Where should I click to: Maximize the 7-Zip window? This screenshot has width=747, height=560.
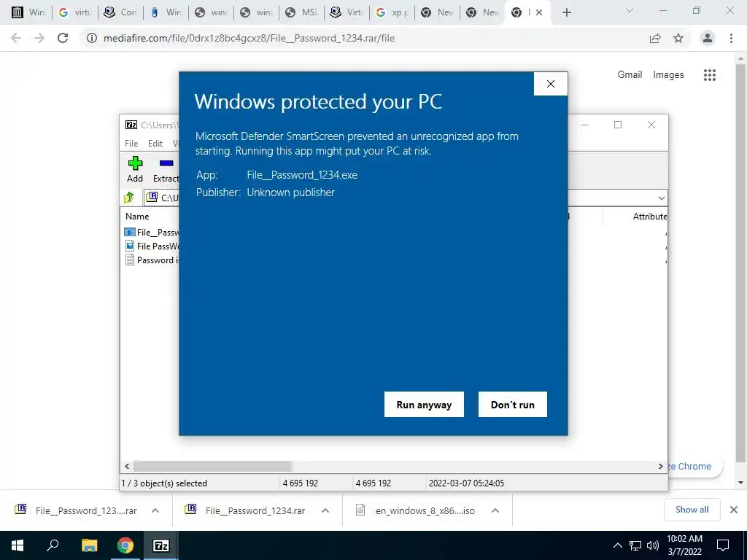tap(618, 125)
